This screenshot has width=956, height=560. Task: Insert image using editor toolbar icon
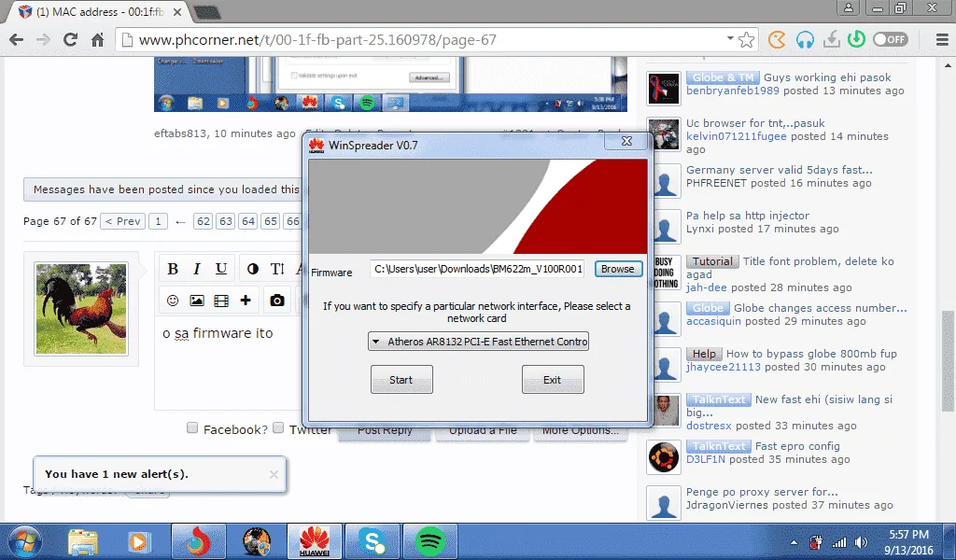tap(196, 301)
